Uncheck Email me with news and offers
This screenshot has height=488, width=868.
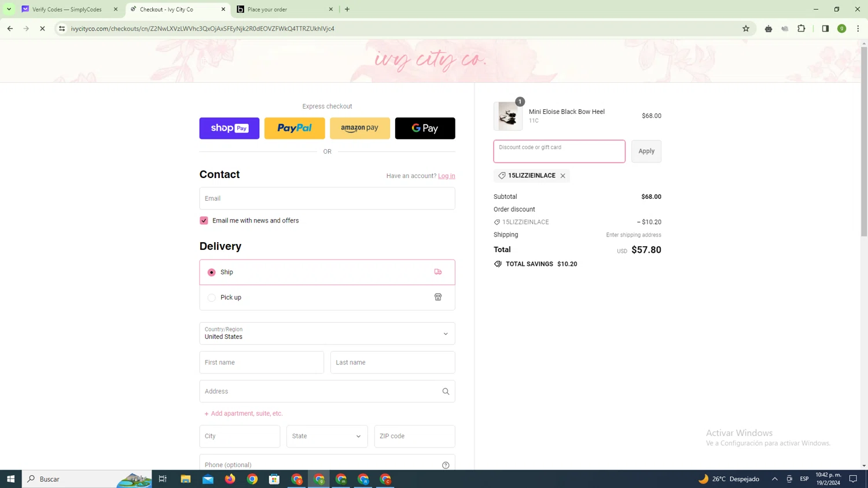click(204, 220)
